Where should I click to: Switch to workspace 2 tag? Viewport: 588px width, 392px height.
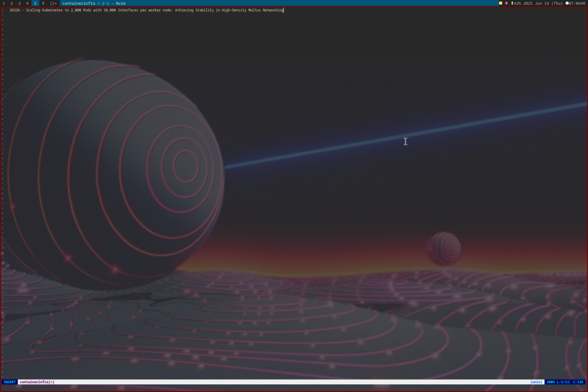pos(11,3)
